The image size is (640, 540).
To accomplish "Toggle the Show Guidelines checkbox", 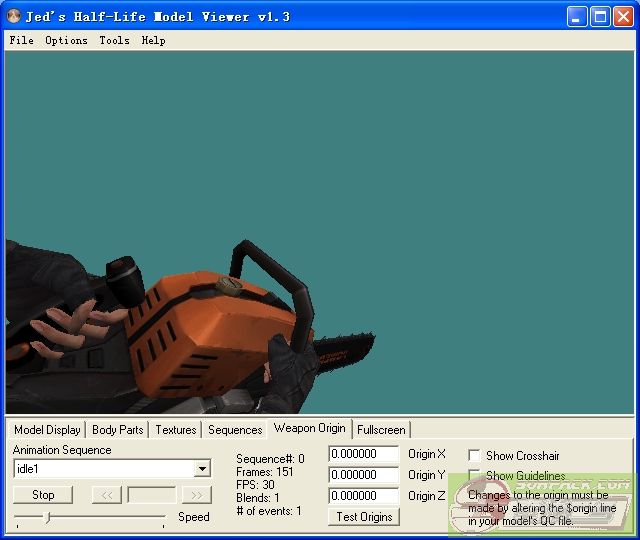I will point(474,476).
